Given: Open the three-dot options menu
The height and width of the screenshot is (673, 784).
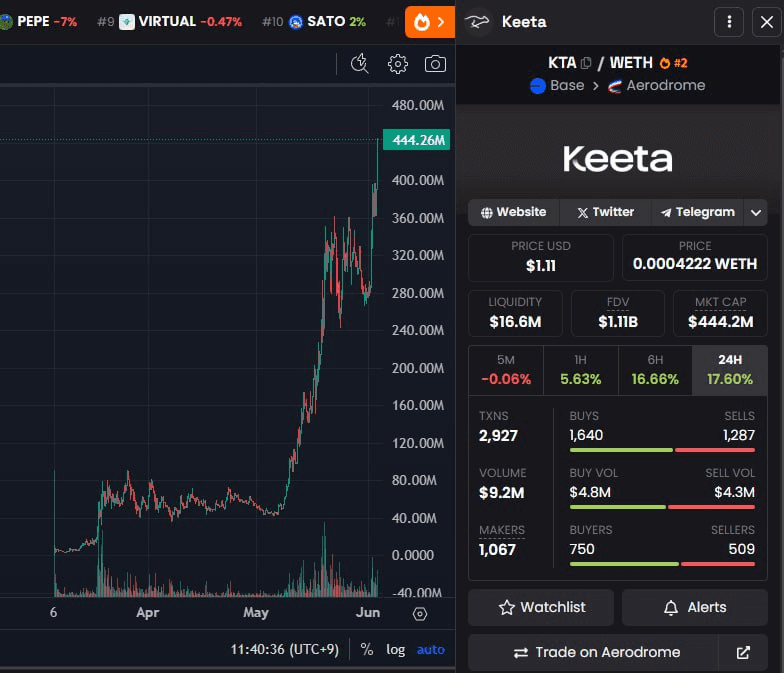Looking at the screenshot, I should coord(729,22).
